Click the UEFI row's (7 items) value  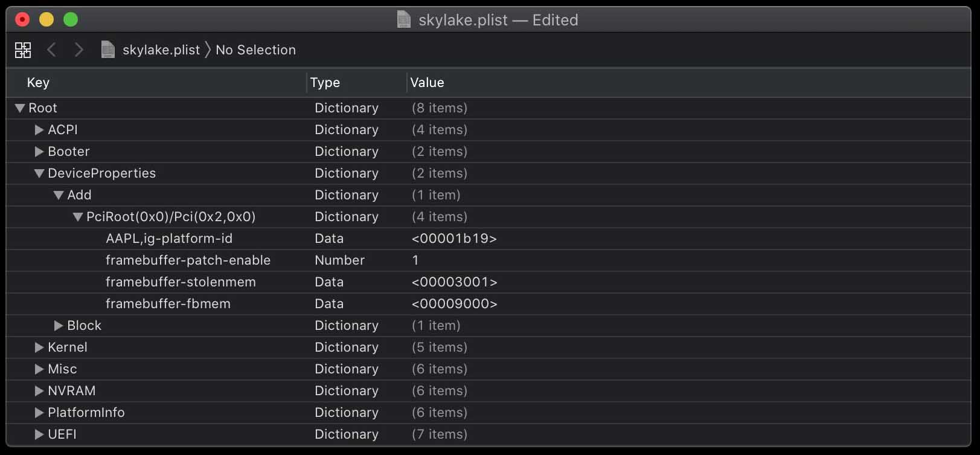pyautogui.click(x=440, y=434)
